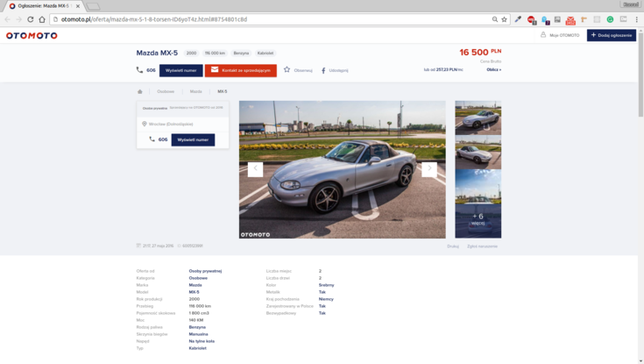Click the Drukuj print link
Screen dimensions: 644x364
(453, 246)
